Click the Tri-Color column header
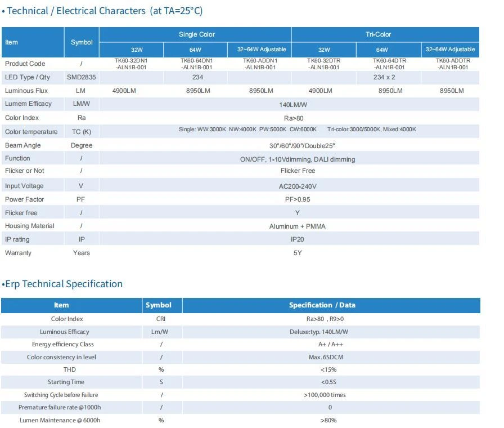The image size is (504, 428). (378, 34)
